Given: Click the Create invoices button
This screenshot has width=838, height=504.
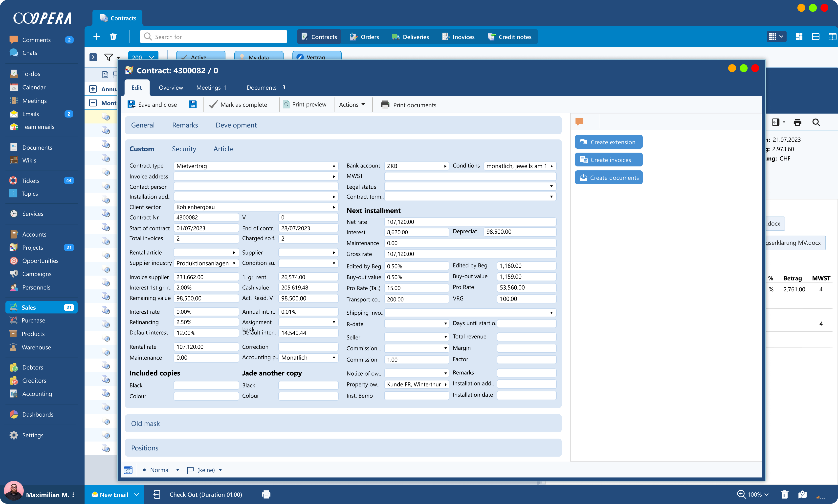Looking at the screenshot, I should click(608, 160).
